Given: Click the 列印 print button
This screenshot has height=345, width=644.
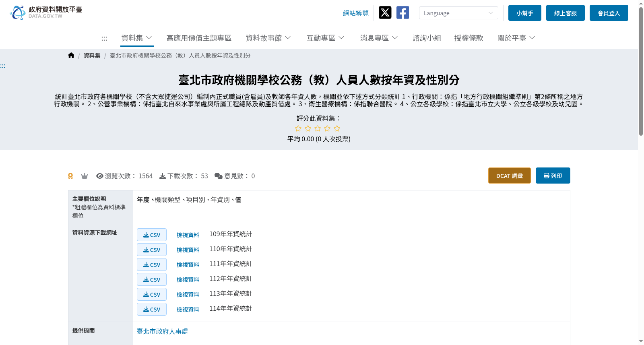Looking at the screenshot, I should click(x=553, y=176).
